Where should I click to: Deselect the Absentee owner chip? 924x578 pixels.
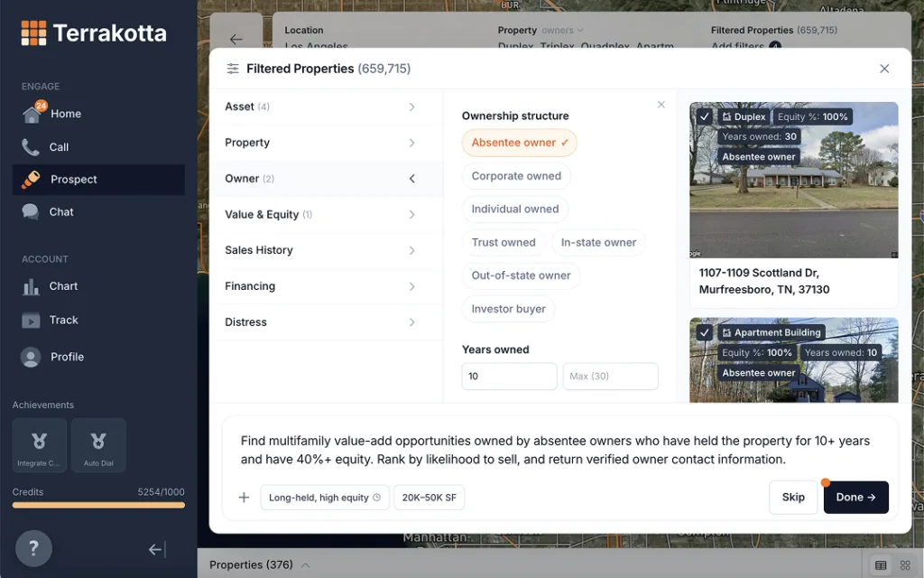point(519,143)
